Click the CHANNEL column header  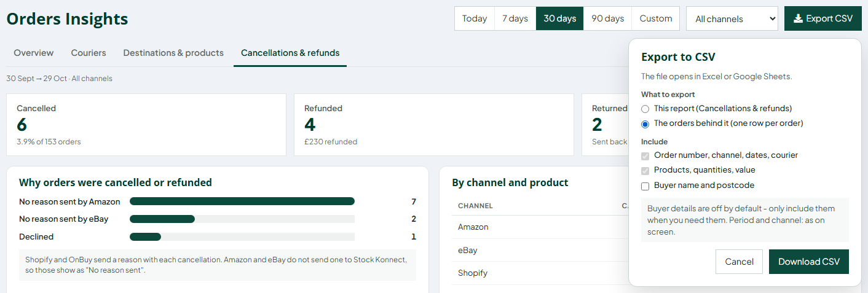pos(475,206)
